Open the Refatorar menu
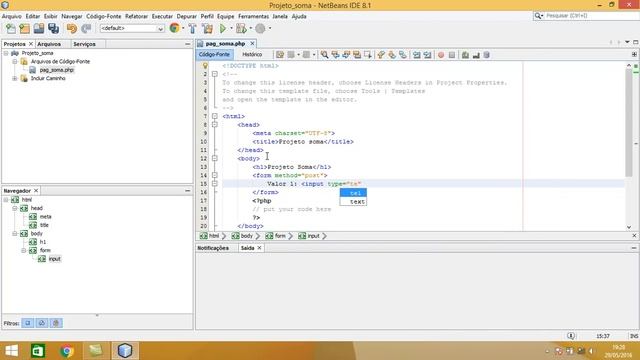The height and width of the screenshot is (360, 640). [136, 16]
